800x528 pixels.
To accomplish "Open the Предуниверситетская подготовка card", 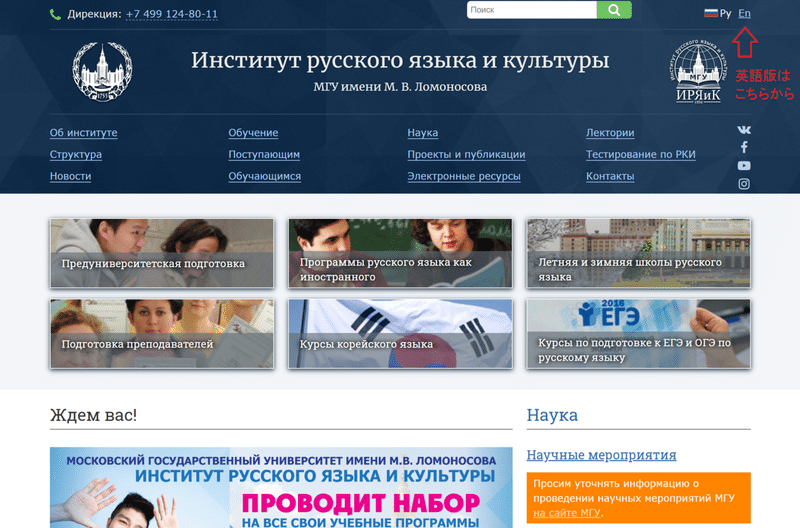I will (x=162, y=253).
